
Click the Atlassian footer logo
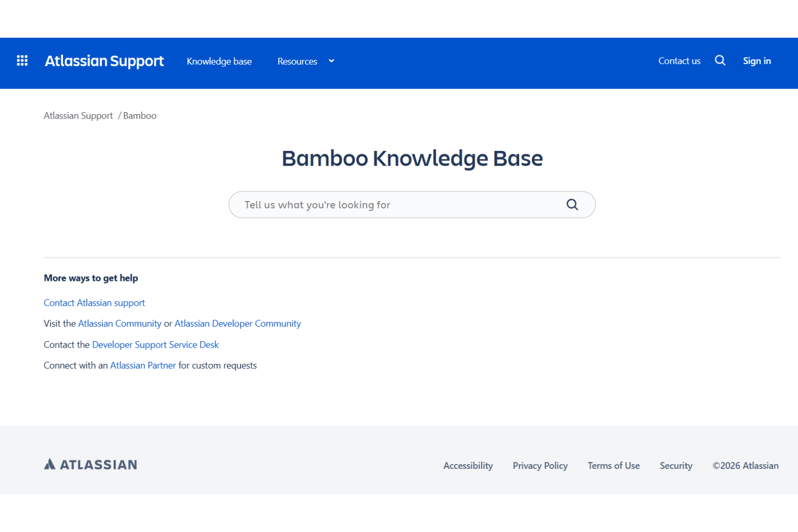tap(91, 465)
